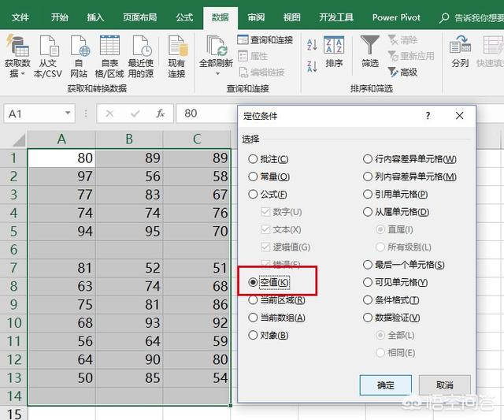
Task: Open the Sort (排序) dialog icon
Action: [x=334, y=46]
